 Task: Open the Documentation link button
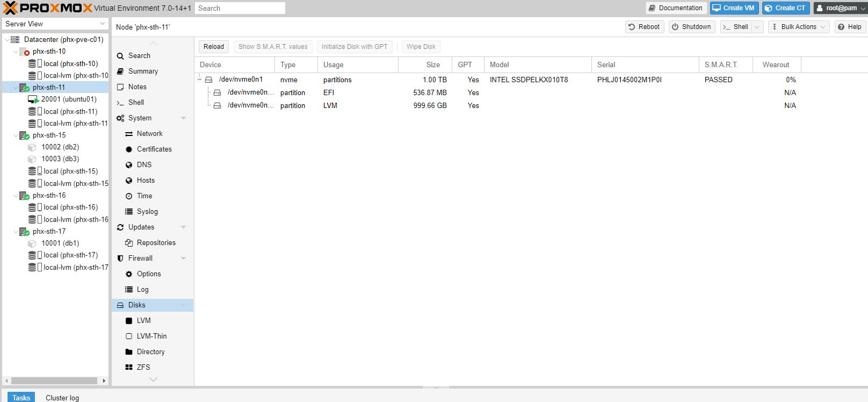(x=676, y=8)
